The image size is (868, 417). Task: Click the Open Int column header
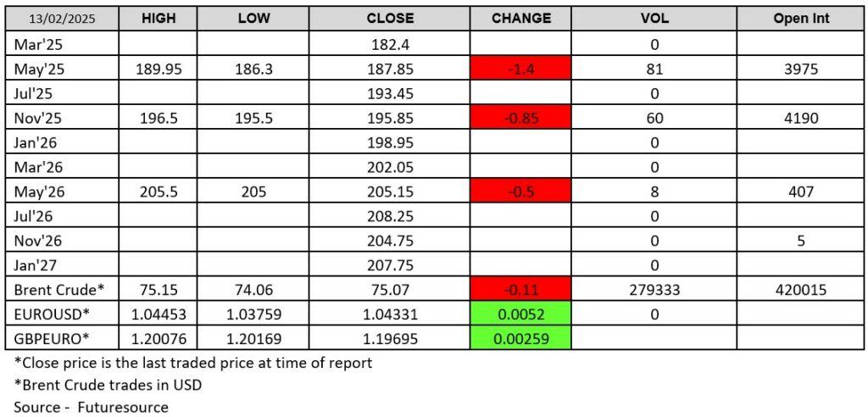coord(801,18)
